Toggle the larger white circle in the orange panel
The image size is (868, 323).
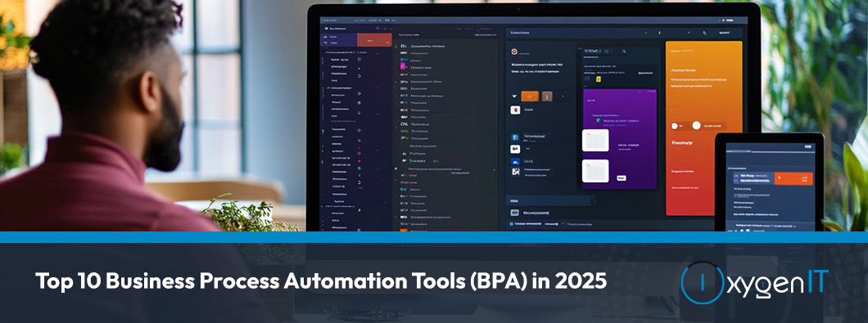point(696,126)
